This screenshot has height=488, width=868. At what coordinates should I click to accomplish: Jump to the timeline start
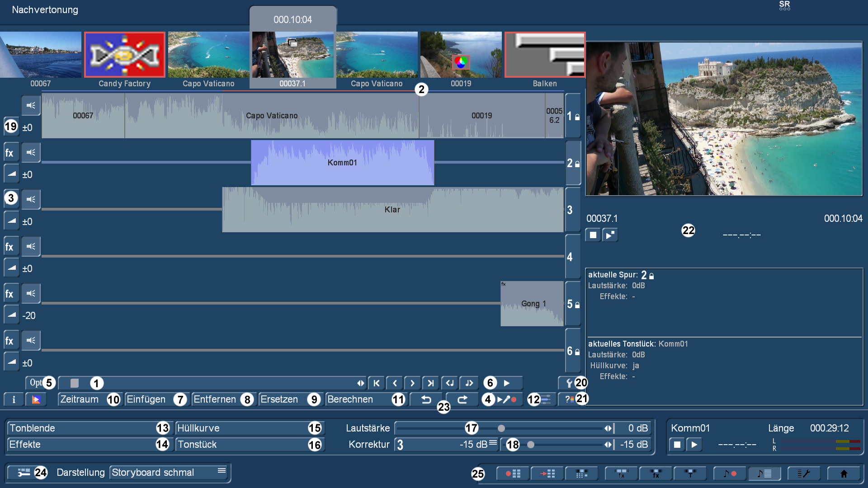coord(376,383)
